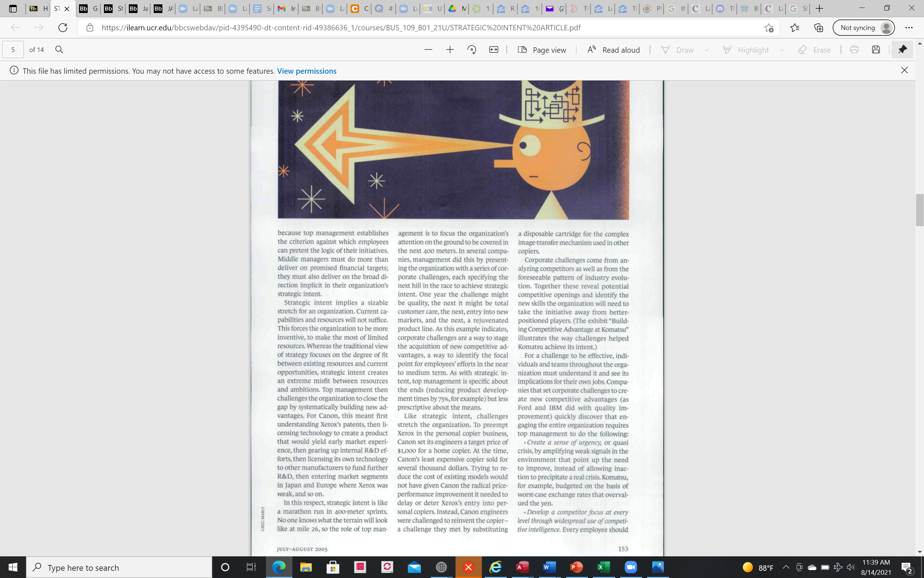
Task: Open the volume control
Action: pyautogui.click(x=851, y=567)
